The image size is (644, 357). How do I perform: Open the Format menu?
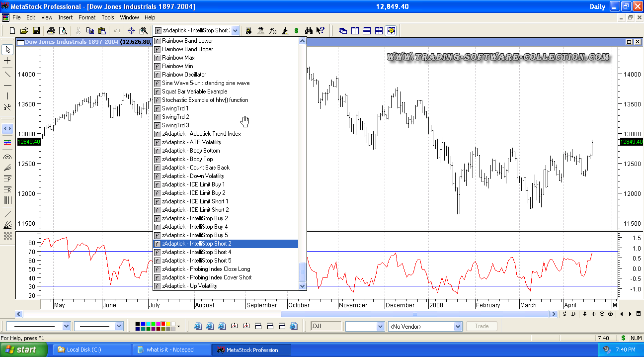[86, 17]
